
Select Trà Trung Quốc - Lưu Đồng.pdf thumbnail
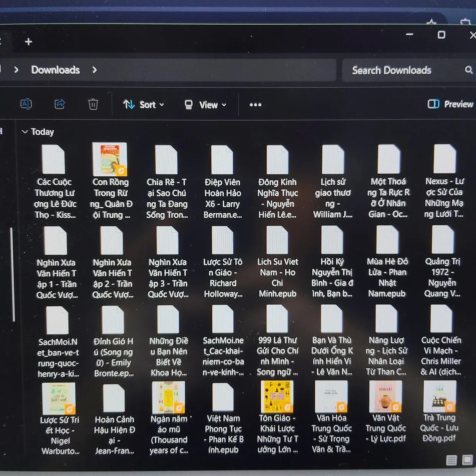pyautogui.click(x=440, y=396)
